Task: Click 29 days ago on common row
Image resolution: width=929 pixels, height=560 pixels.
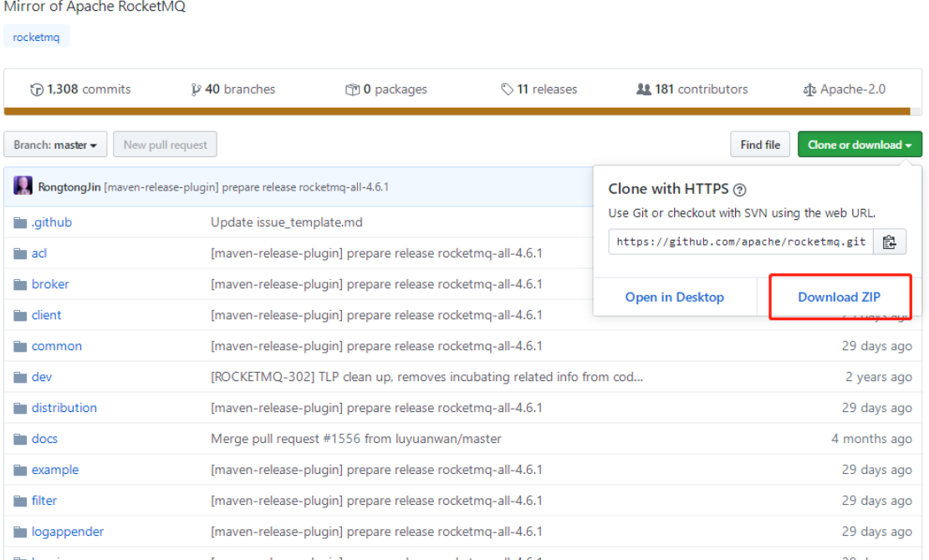Action: click(877, 346)
